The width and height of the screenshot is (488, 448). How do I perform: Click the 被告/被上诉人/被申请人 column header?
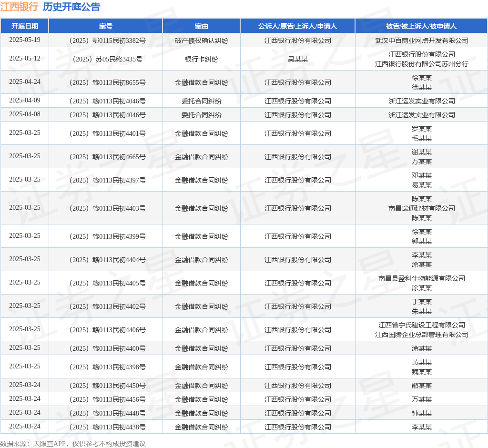[421, 26]
